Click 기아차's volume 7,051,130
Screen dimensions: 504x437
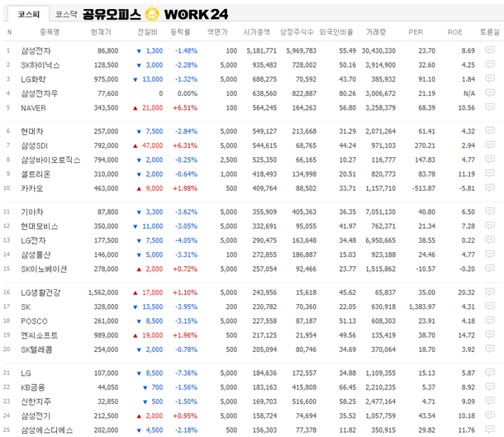380,212
